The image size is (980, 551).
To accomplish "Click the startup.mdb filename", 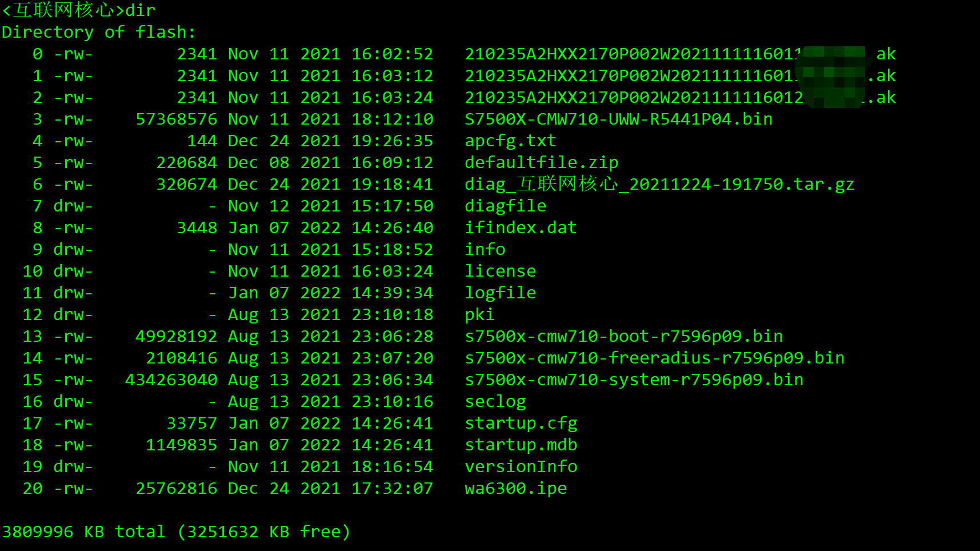I will click(521, 445).
